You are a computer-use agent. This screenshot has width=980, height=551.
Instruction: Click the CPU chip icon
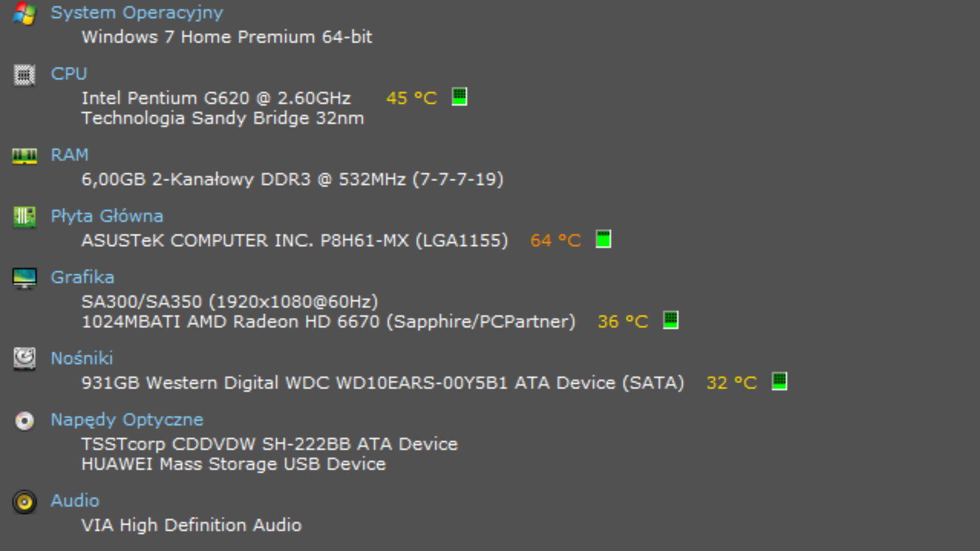coord(24,75)
